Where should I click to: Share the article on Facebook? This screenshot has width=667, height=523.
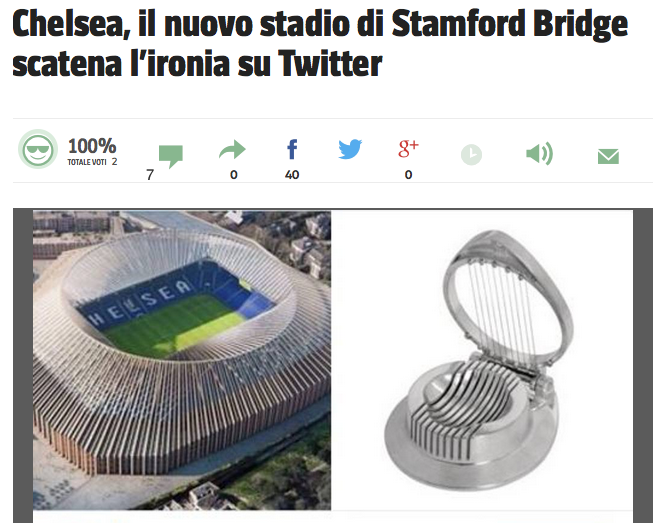(292, 149)
